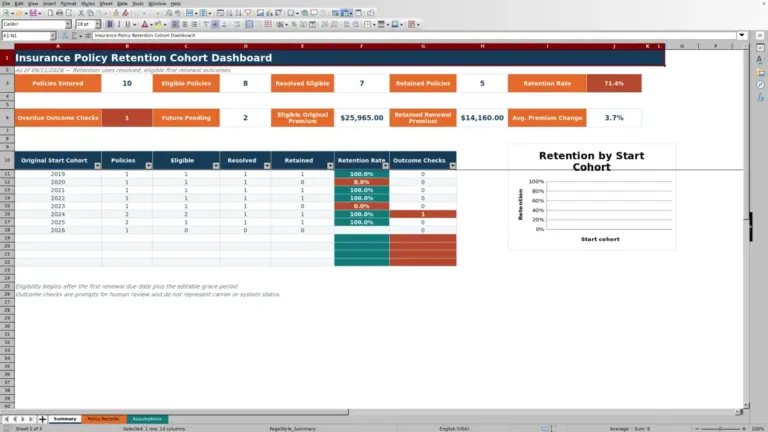Viewport: 768px width, 432px height.
Task: Open sidebar Gallery icon
Action: [x=760, y=72]
